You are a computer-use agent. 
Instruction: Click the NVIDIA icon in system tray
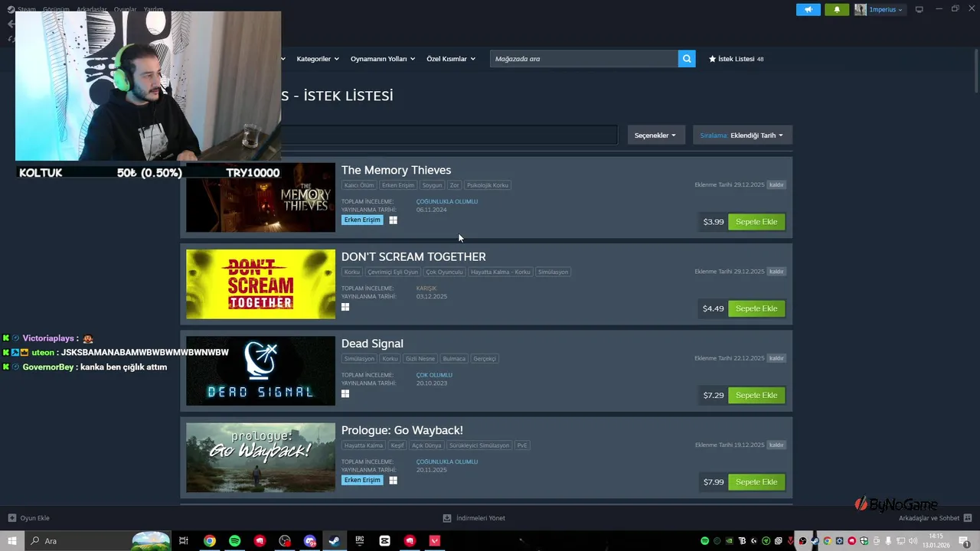click(x=730, y=541)
